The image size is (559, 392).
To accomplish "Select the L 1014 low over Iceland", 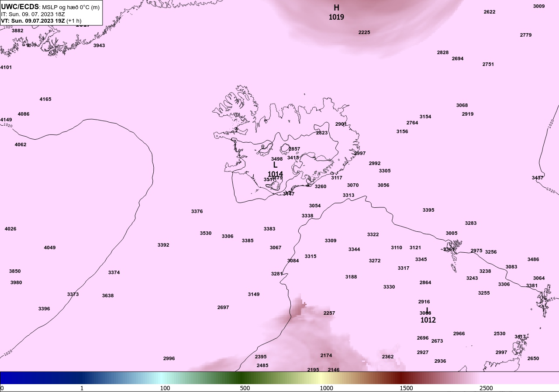I will click(x=275, y=169).
